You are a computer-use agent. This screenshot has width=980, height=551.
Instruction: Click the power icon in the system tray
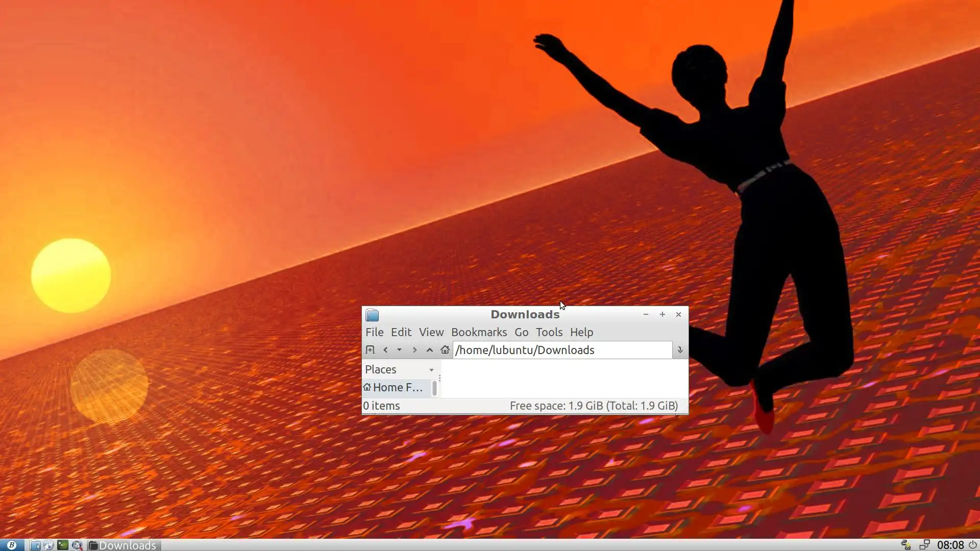(973, 545)
